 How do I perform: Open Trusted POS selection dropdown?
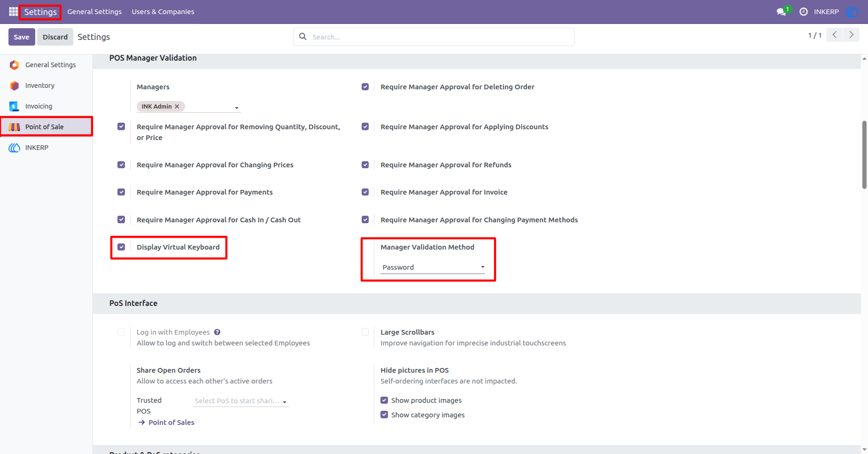[x=241, y=401]
